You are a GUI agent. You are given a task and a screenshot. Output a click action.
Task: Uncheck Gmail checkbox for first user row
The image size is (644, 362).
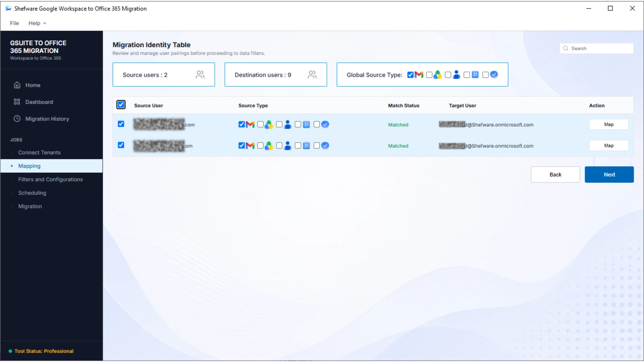tap(242, 124)
